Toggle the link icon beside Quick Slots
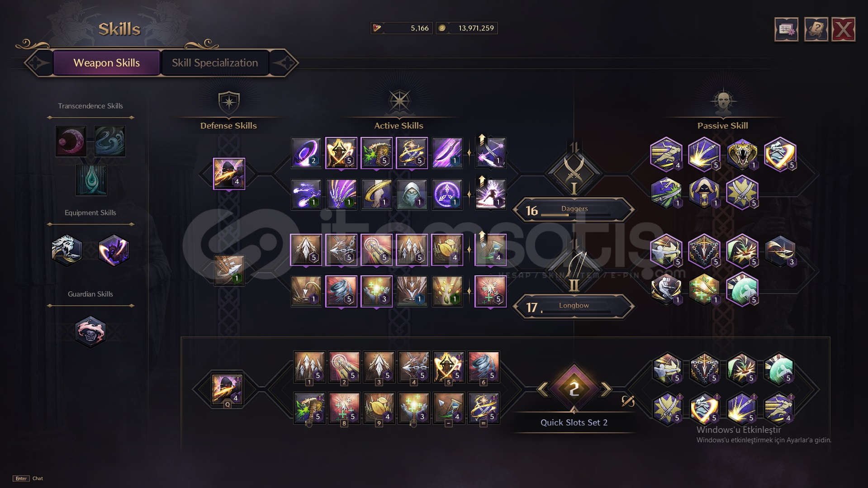Viewport: 868px width, 488px height. point(628,401)
